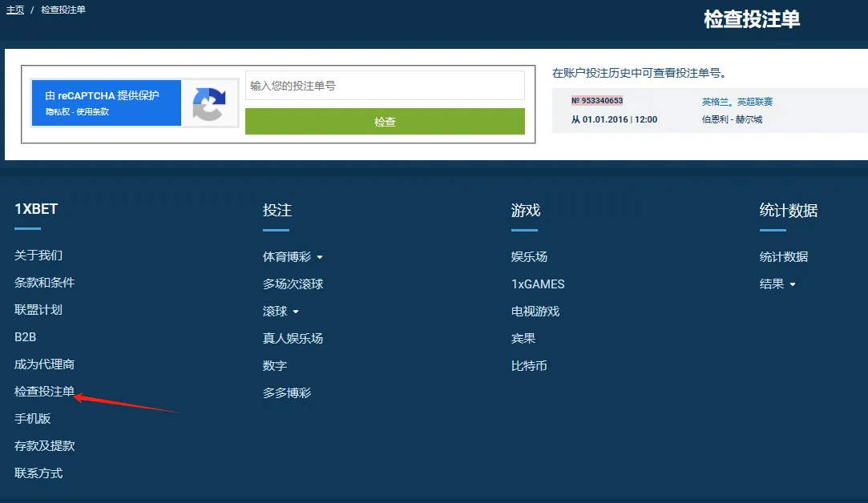Viewport: 868px width, 503px height.
Task: Open the reCAPTCHA 隐私权 link
Action: click(57, 112)
